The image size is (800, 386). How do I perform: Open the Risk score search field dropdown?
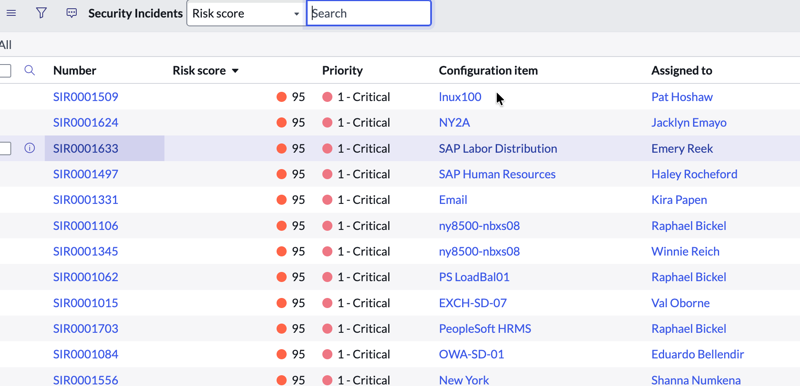point(246,13)
